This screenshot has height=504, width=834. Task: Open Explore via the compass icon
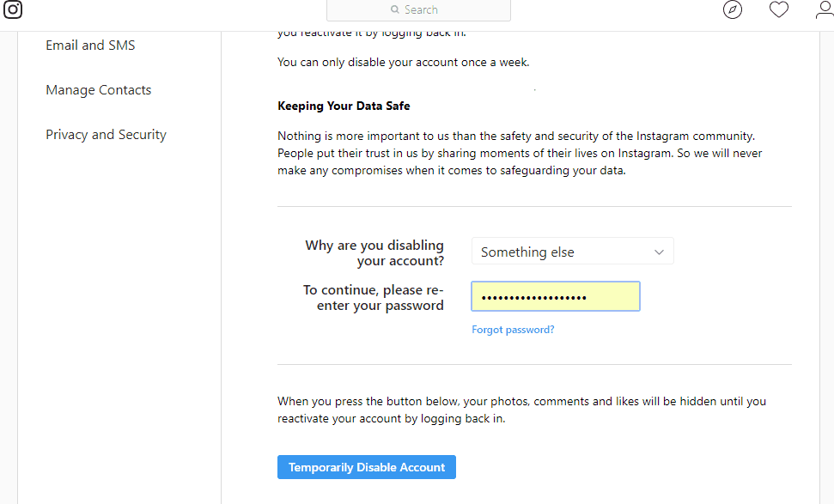(x=733, y=10)
